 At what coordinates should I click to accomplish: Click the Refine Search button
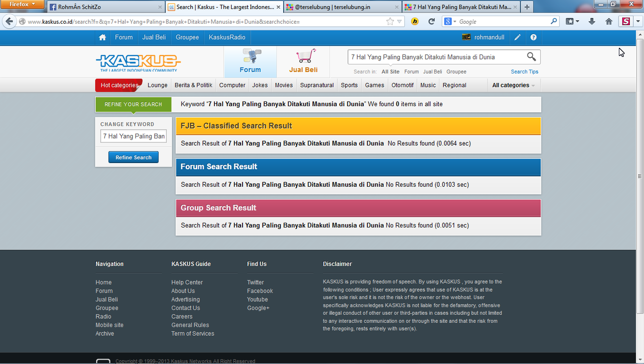[x=133, y=157]
